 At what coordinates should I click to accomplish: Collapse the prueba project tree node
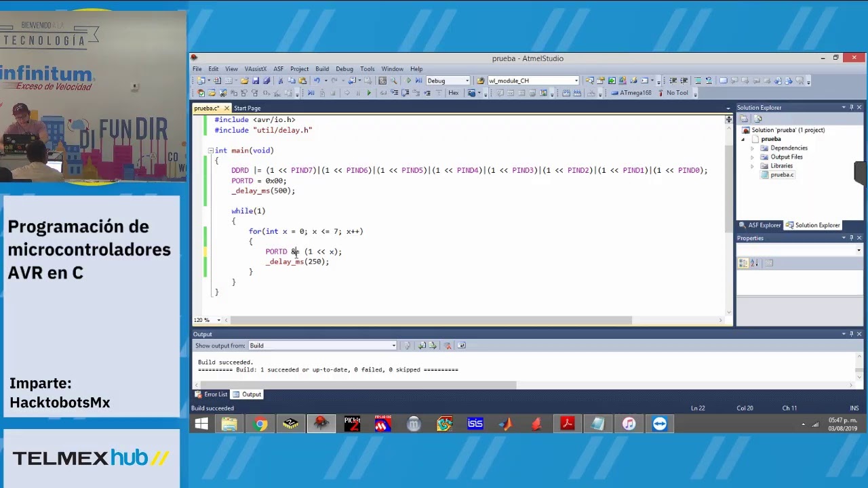[743, 139]
